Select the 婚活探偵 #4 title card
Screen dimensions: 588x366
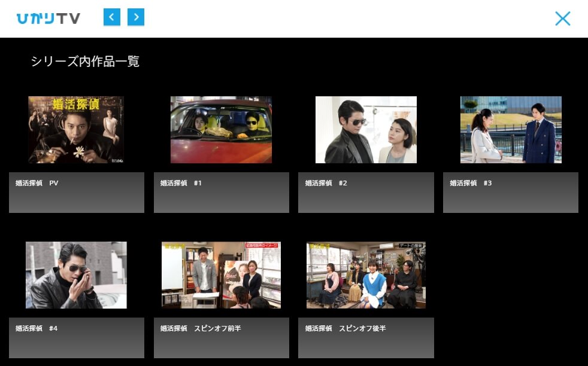point(77,338)
